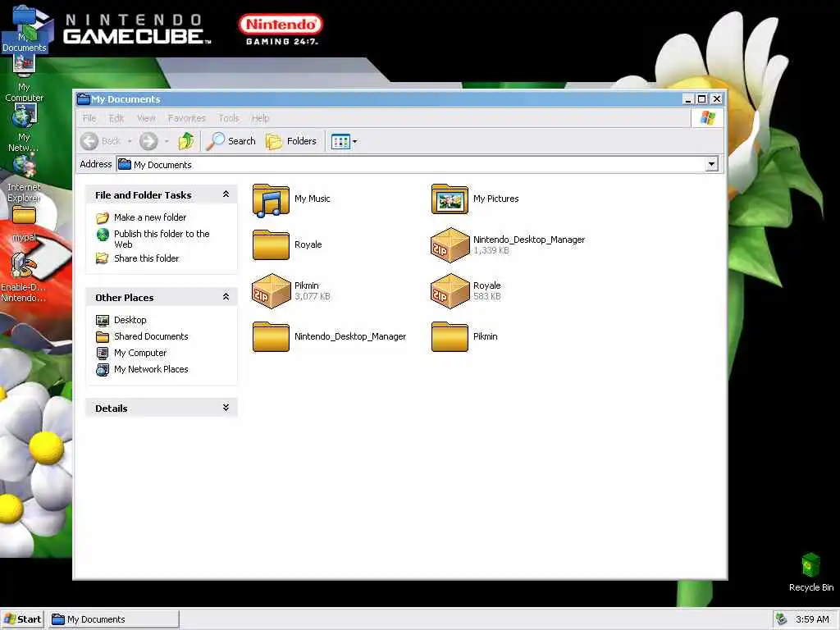
Task: Click the My Music folder name
Action: [313, 199]
